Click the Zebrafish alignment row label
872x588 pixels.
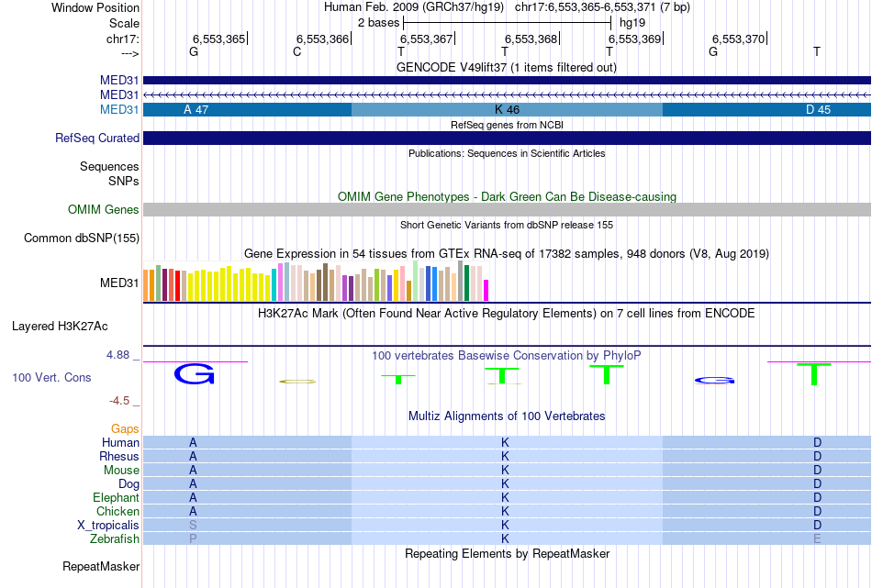pyautogui.click(x=115, y=539)
